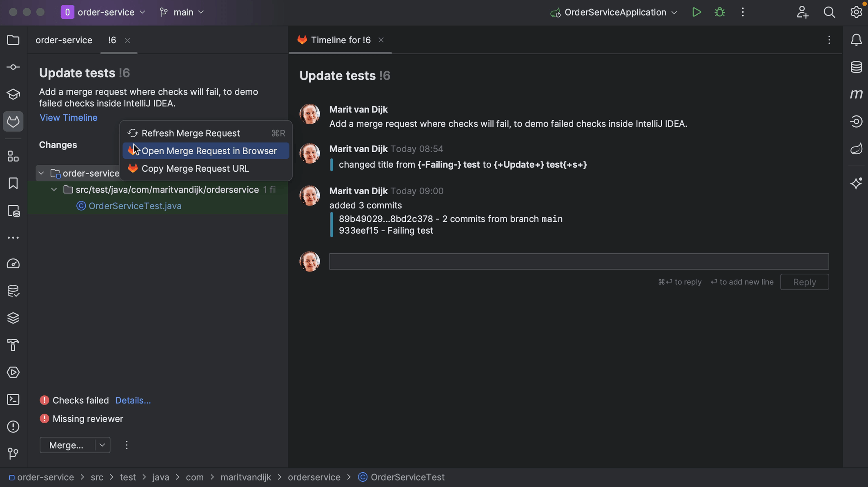This screenshot has width=868, height=487.
Task: Click the Run application button
Action: [696, 12]
